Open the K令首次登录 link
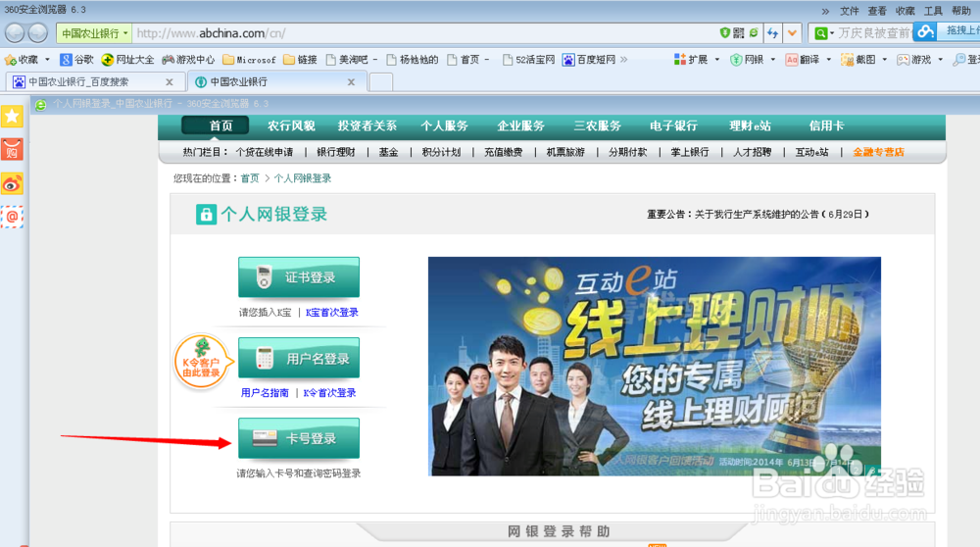The image size is (980, 547). coord(329,392)
